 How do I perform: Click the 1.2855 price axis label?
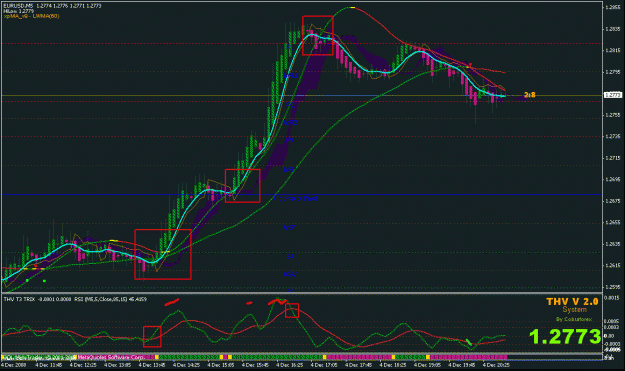coord(613,7)
